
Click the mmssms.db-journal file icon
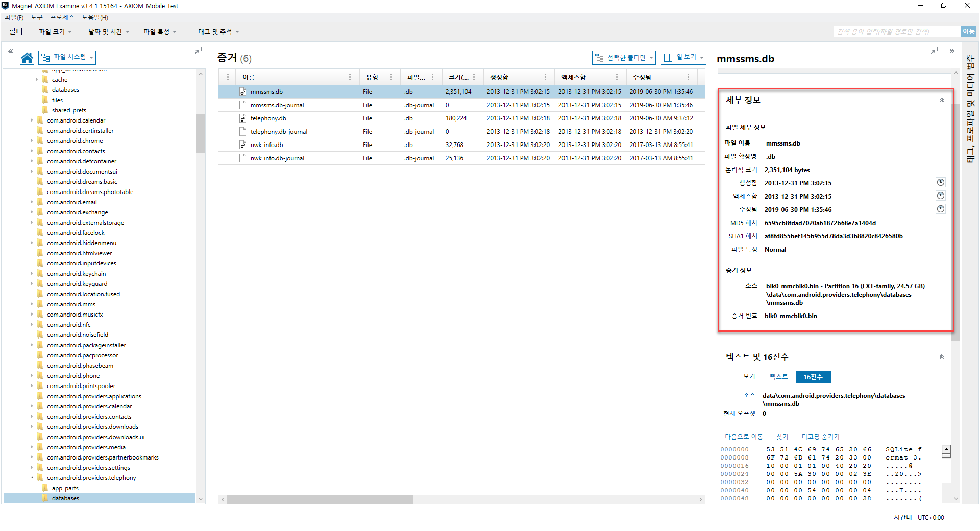[x=243, y=105]
